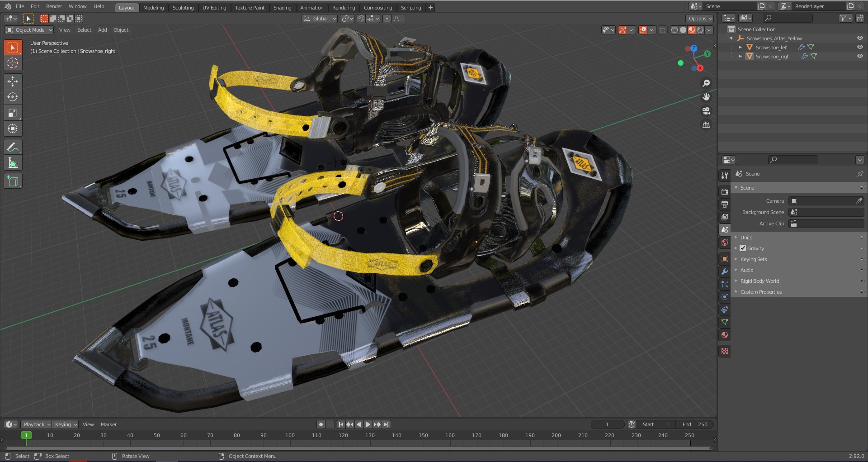Select the Scale tool
Screen dimensions: 868x462
[x=13, y=113]
